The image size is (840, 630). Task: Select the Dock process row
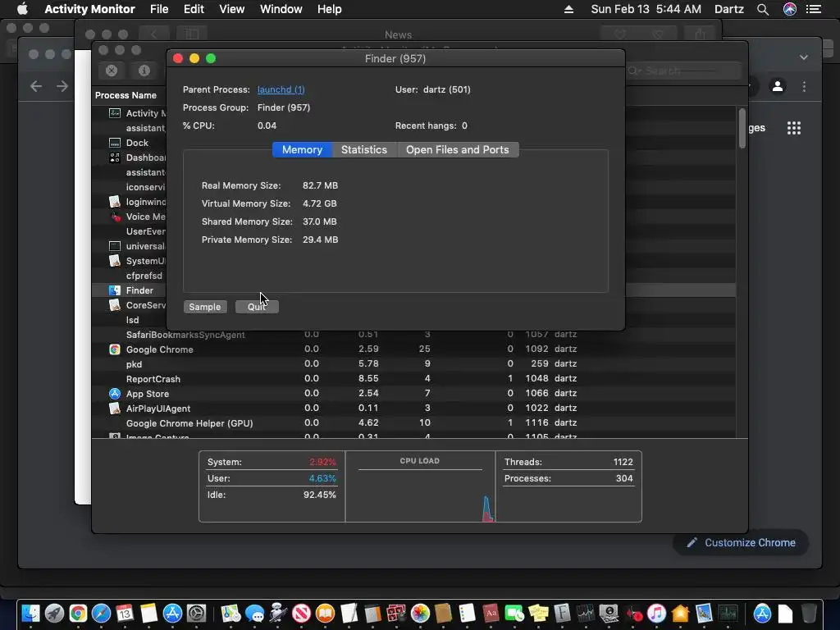click(x=130, y=143)
